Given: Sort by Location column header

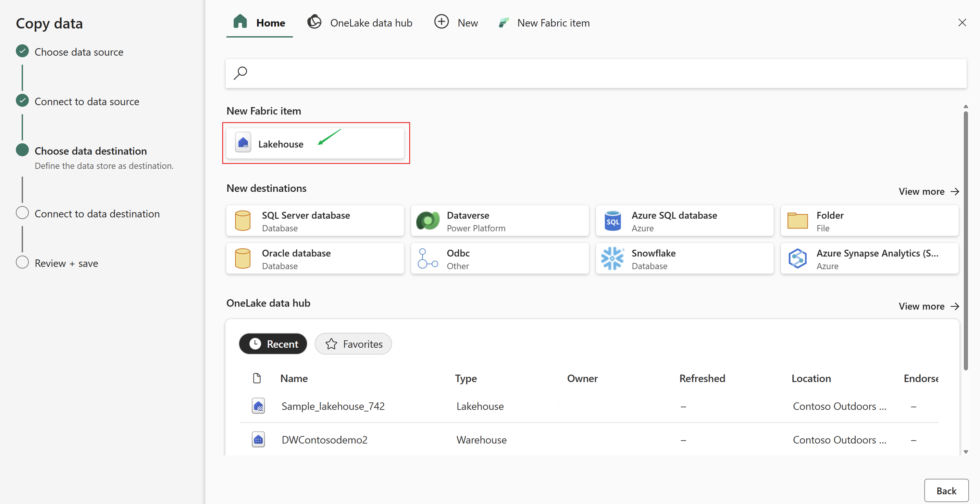Looking at the screenshot, I should point(811,378).
